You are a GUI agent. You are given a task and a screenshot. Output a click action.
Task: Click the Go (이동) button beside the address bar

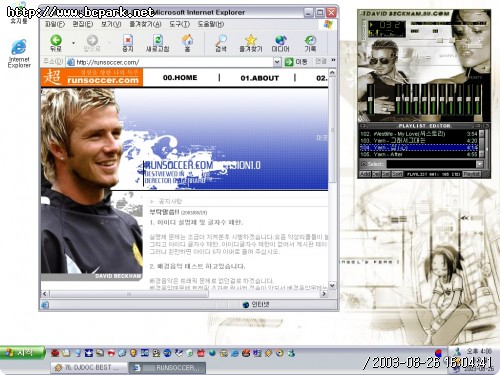point(296,62)
